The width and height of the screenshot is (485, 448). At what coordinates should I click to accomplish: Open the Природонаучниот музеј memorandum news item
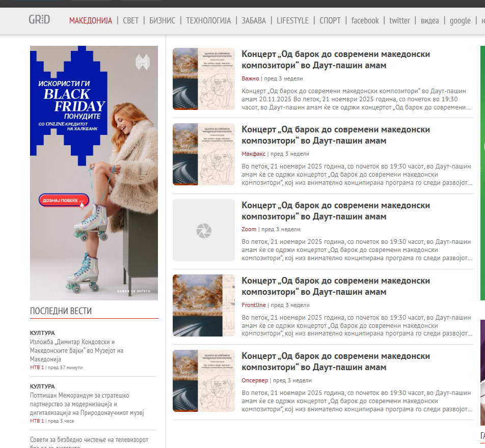(x=87, y=404)
